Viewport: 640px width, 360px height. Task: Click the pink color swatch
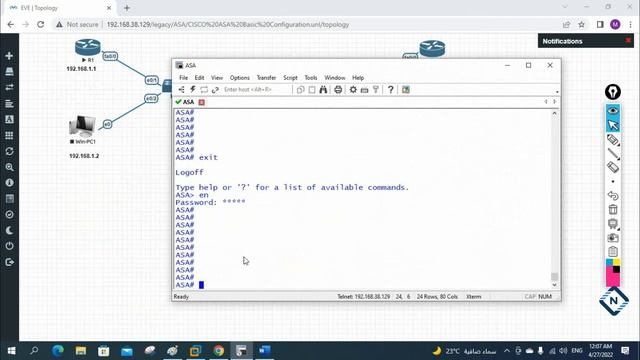point(613,280)
